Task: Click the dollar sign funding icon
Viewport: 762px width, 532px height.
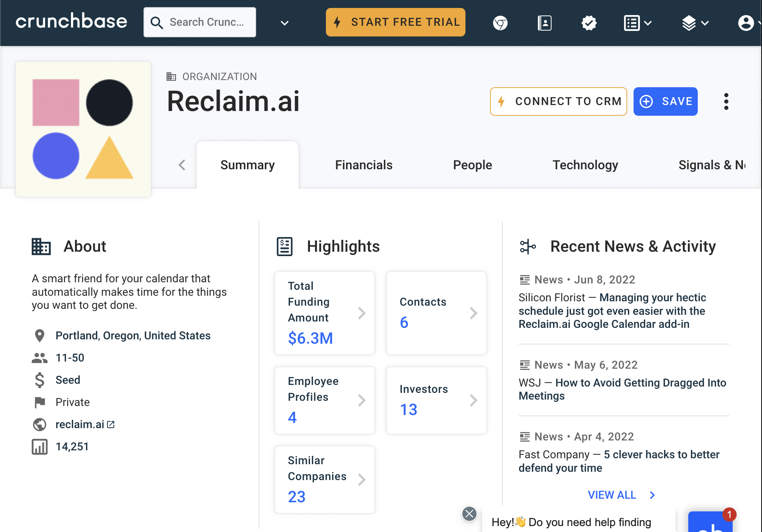Action: [x=40, y=380]
